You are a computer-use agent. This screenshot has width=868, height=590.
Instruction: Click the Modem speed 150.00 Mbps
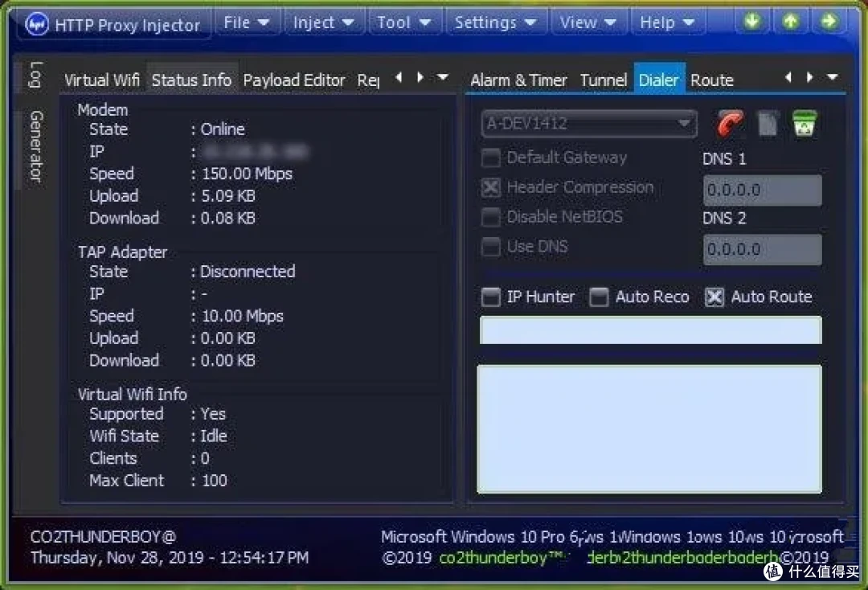coord(247,174)
